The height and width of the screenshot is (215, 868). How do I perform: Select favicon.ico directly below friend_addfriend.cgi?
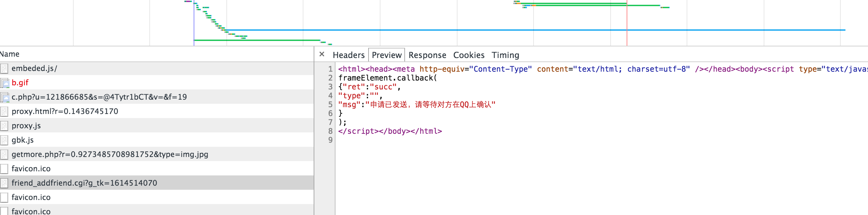[x=157, y=197]
